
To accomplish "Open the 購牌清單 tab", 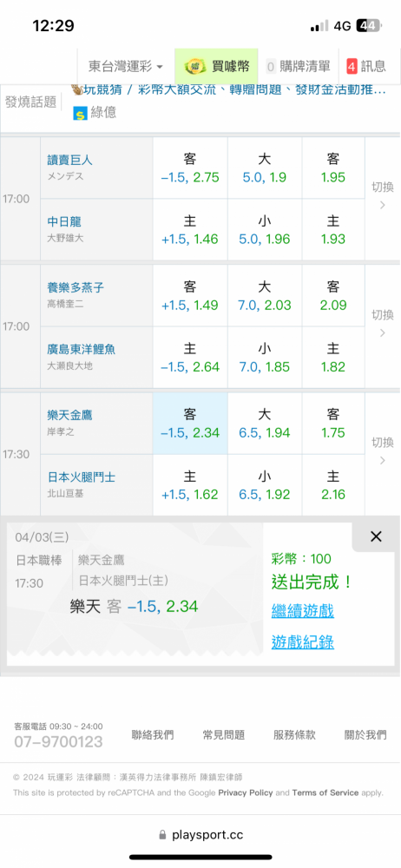I will (299, 67).
